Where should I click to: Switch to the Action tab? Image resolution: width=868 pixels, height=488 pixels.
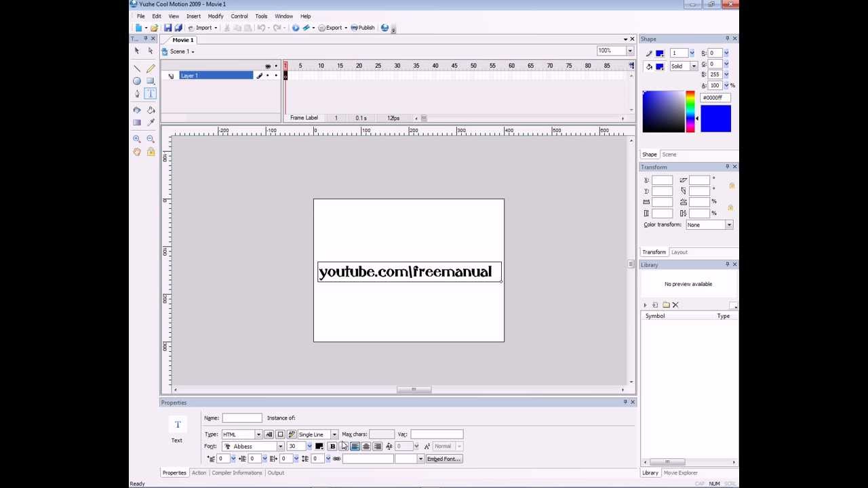199,473
